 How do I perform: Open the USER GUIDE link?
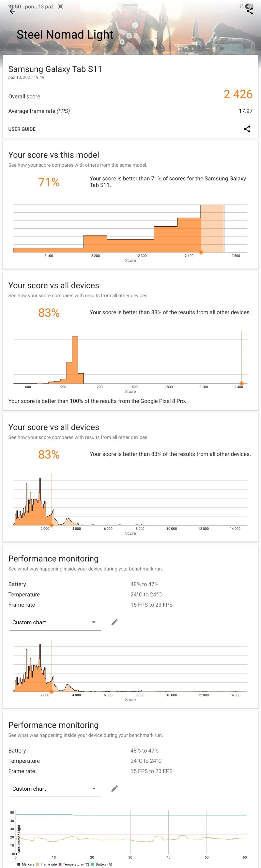(x=22, y=129)
